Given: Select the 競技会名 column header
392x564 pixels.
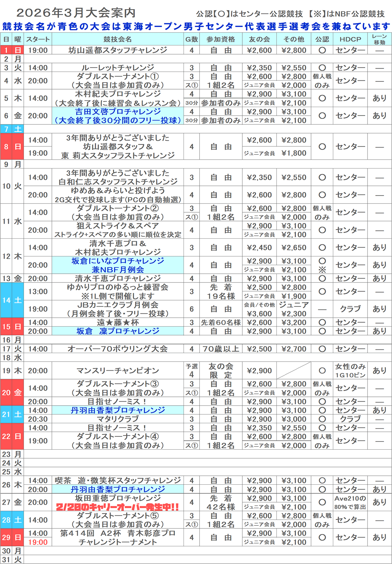Looking at the screenshot, I should (118, 39).
